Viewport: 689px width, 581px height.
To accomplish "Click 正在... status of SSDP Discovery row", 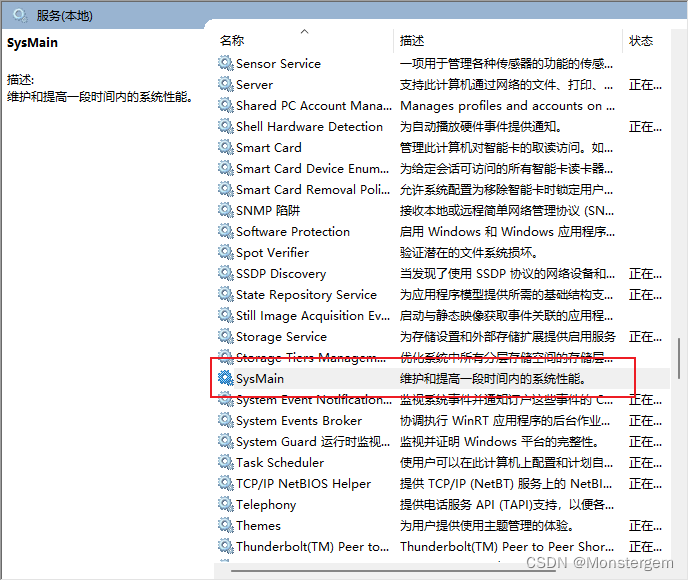I will coord(645,274).
